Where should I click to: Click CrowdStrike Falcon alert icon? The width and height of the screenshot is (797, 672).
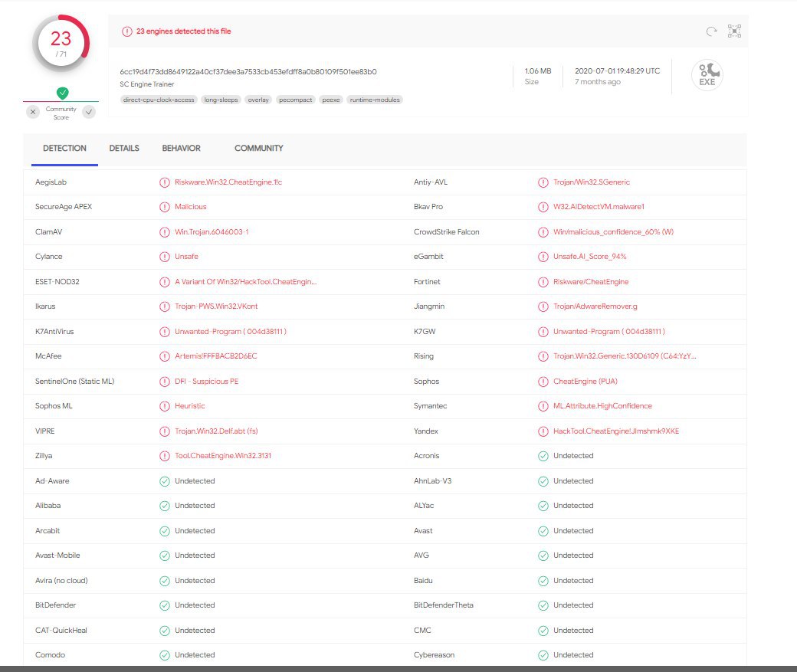coord(543,232)
